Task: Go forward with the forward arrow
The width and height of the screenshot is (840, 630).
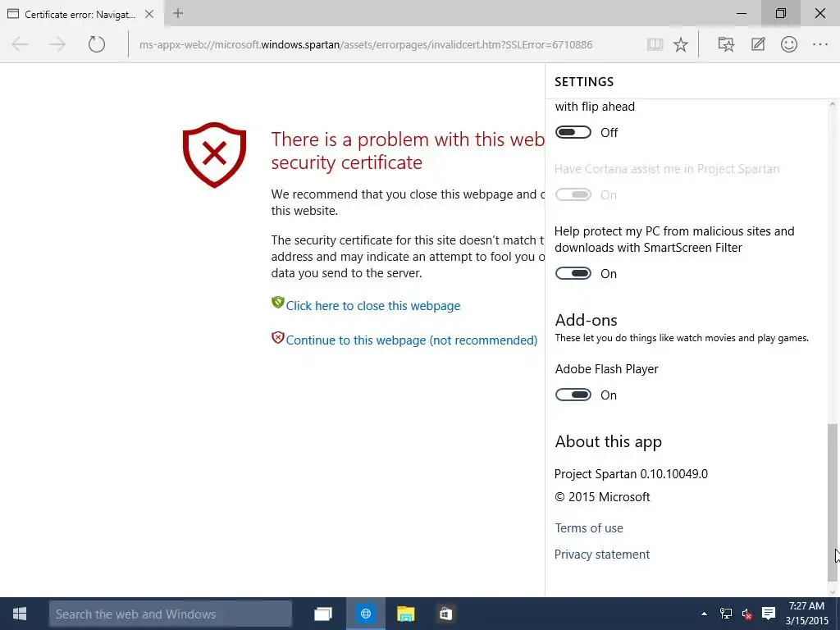Action: 57,44
